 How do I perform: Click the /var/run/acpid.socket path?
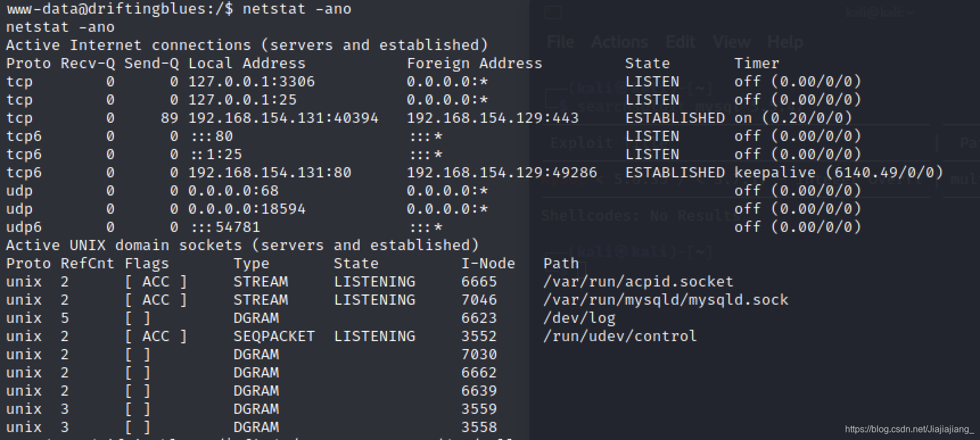(x=638, y=282)
